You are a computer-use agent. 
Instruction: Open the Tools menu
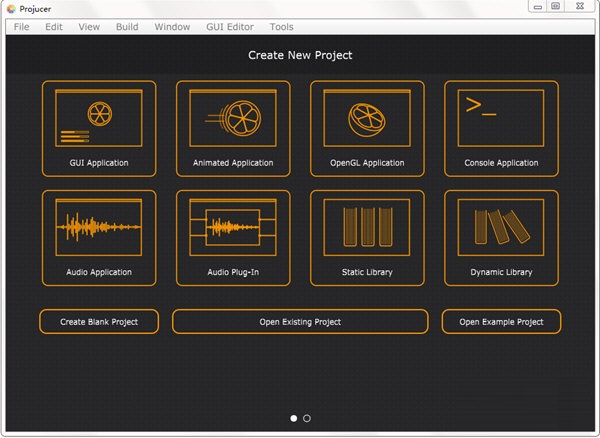coord(282,27)
